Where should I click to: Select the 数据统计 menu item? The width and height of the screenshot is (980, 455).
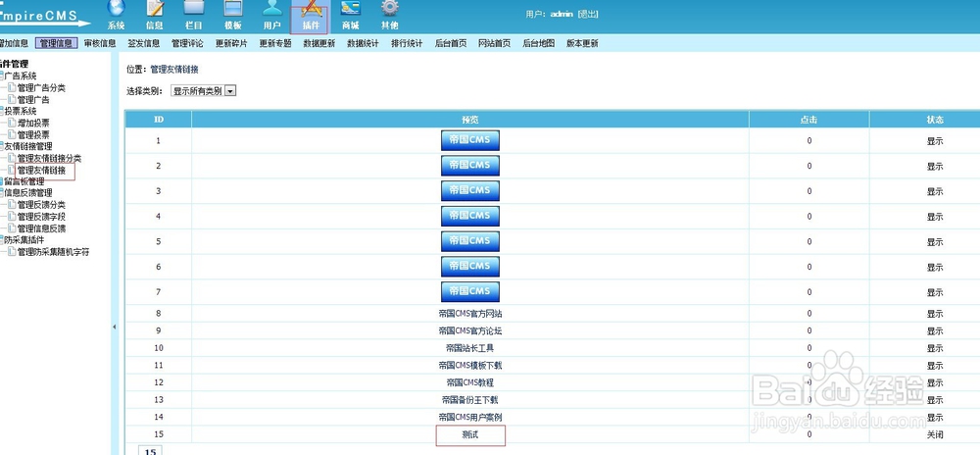364,43
